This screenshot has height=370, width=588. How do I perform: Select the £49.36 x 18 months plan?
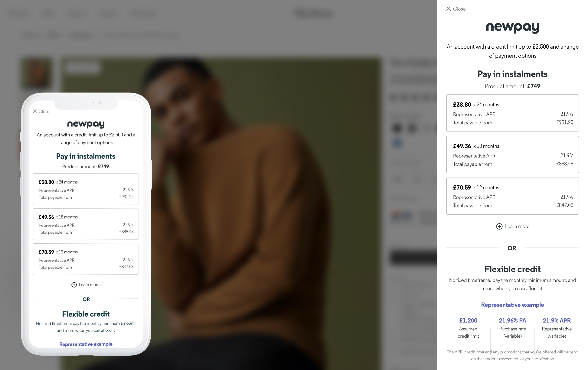[x=512, y=154]
